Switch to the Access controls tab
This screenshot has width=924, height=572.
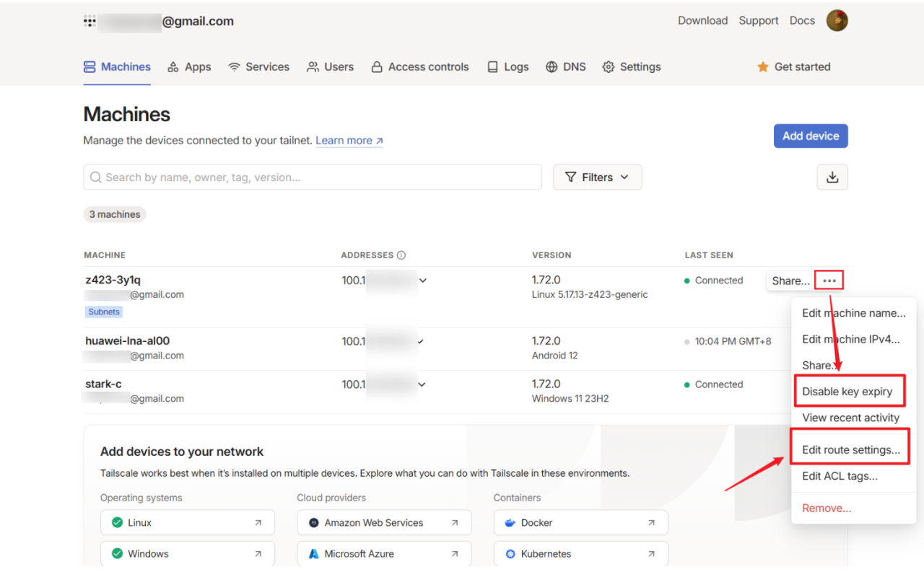pyautogui.click(x=420, y=67)
